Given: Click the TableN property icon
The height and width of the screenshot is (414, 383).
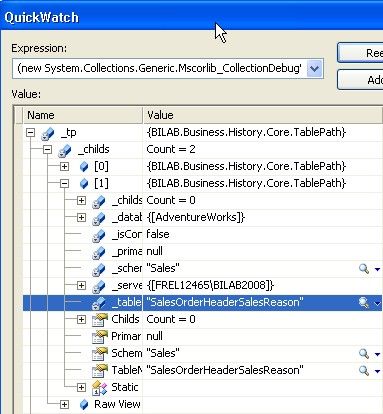Looking at the screenshot, I should (x=99, y=371).
